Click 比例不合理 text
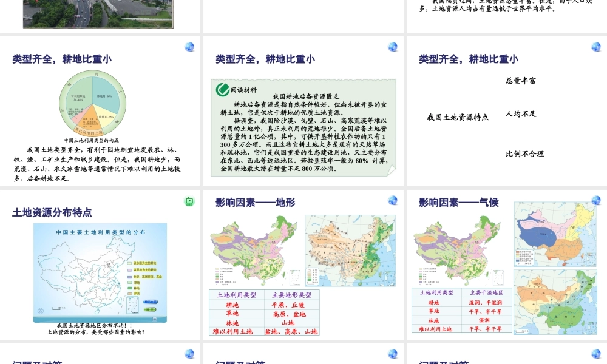 (x=525, y=154)
